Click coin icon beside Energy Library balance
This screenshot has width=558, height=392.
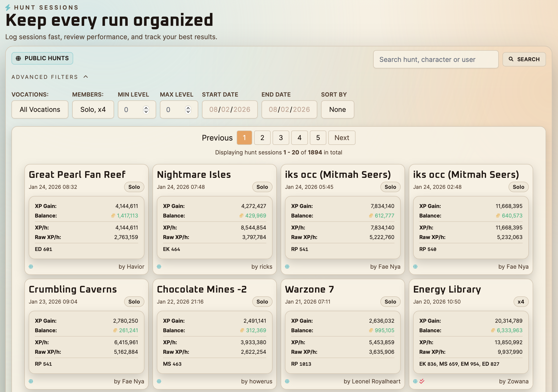coord(493,330)
